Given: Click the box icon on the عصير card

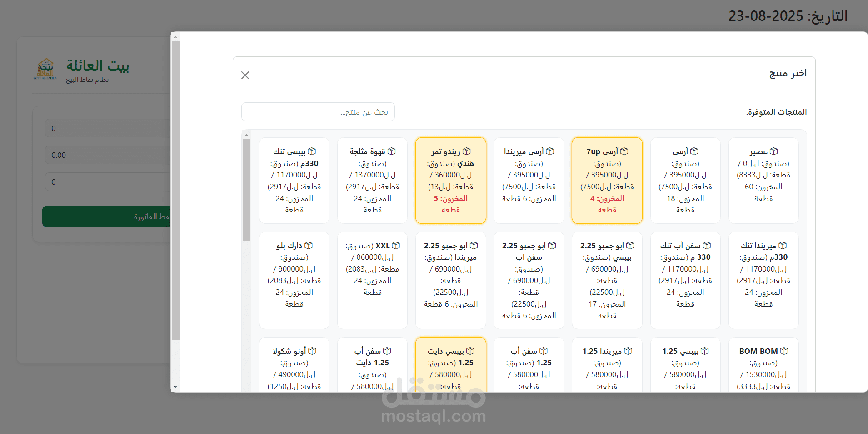Looking at the screenshot, I should [x=774, y=151].
